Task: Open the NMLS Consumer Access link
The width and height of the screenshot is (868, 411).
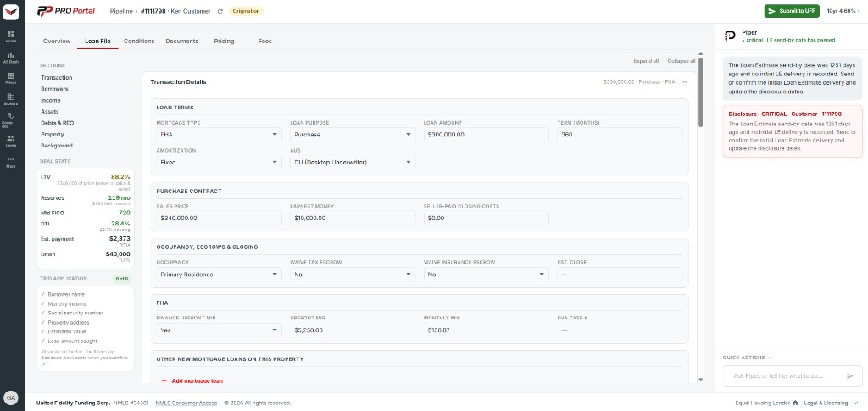Action: pyautogui.click(x=186, y=403)
